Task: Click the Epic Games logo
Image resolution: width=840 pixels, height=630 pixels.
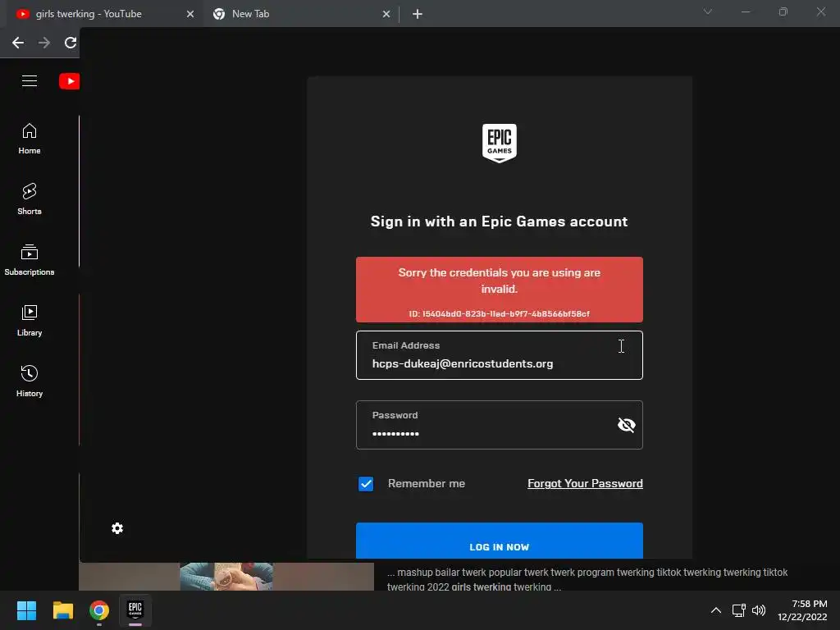Action: click(500, 143)
